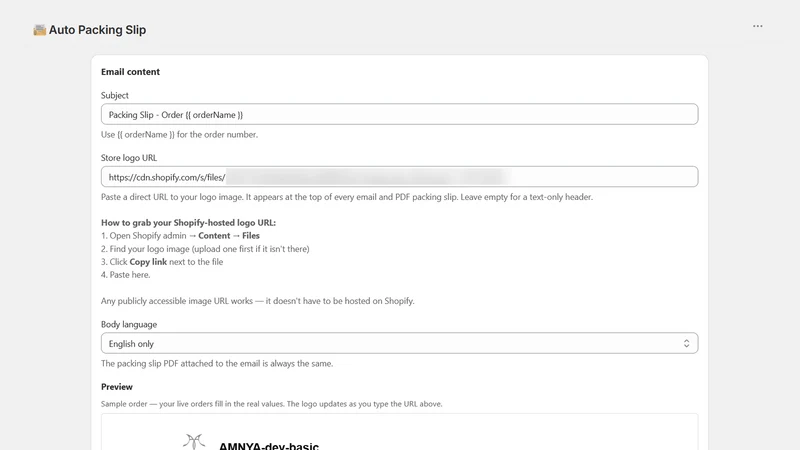
Task: Click the "Preview" heading
Action: (x=117, y=387)
